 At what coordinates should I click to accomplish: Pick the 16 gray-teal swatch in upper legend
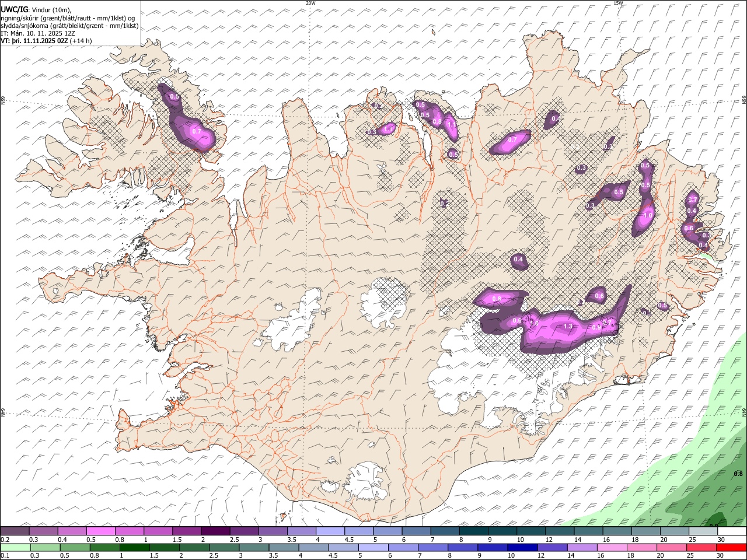[617, 531]
